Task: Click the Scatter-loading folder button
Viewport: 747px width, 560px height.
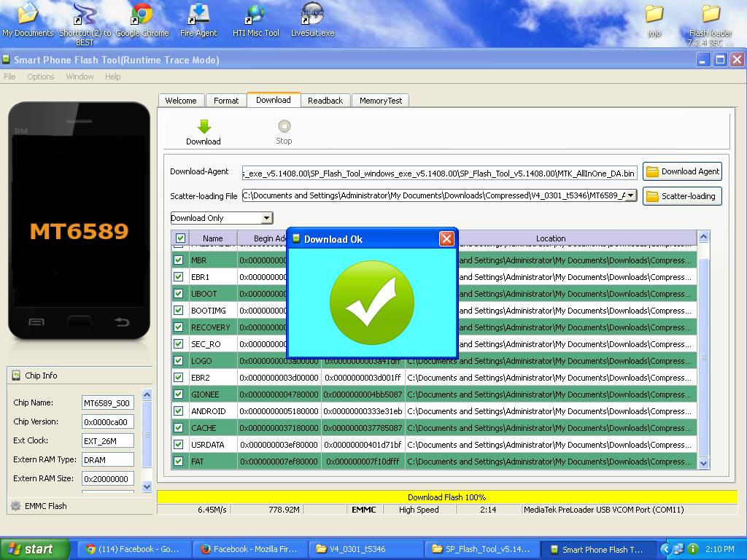Action: tap(682, 196)
